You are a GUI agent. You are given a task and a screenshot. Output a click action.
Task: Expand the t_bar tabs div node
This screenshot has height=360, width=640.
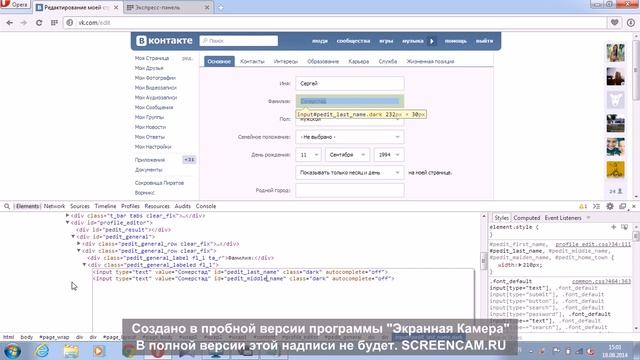[x=67, y=216]
